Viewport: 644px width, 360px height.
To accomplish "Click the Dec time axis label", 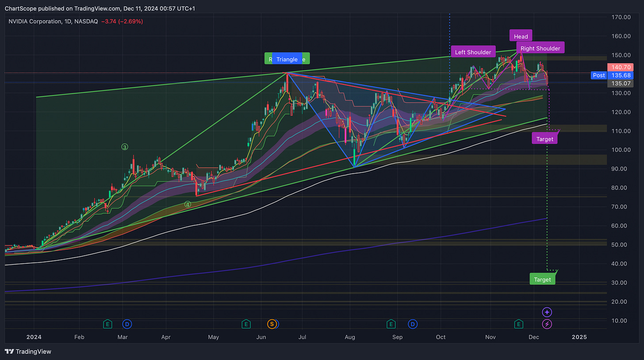I will [x=534, y=337].
